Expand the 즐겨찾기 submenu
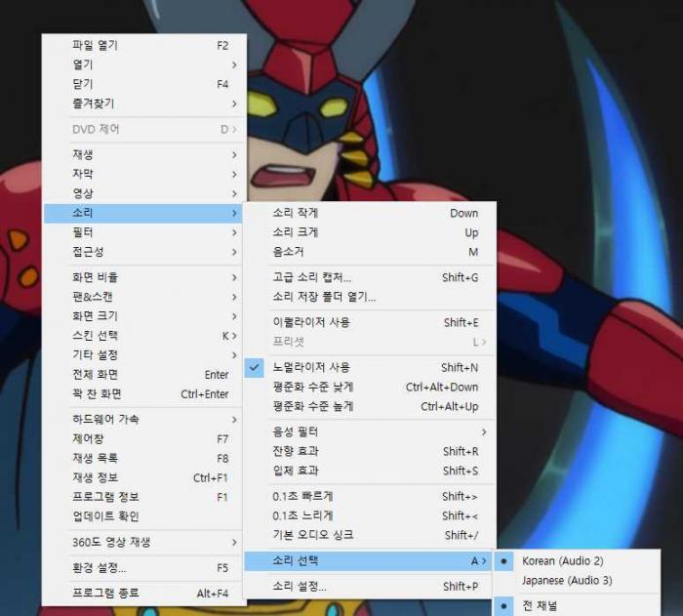 tap(143, 103)
